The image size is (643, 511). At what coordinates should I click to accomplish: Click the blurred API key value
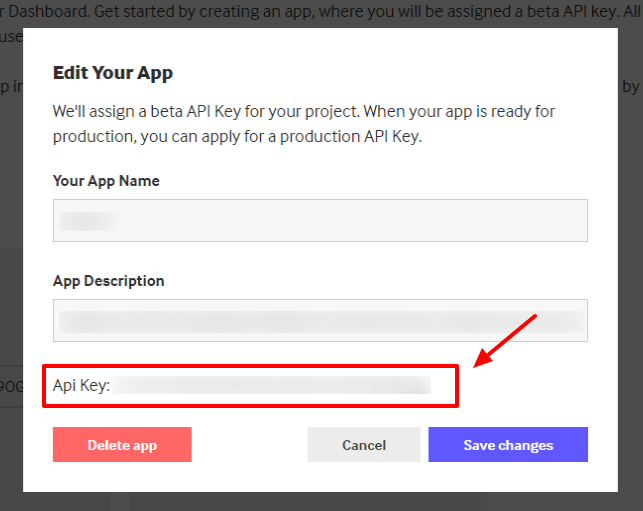click(272, 386)
